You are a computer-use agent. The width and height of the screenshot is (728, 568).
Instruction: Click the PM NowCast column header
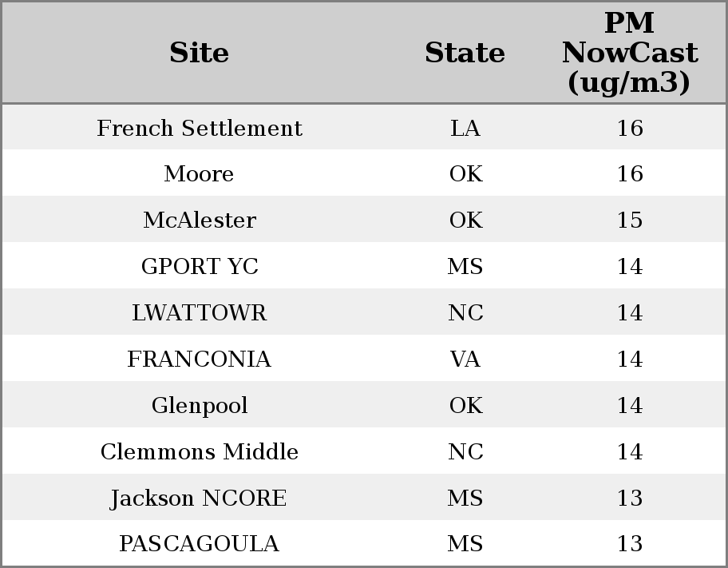[x=629, y=53]
